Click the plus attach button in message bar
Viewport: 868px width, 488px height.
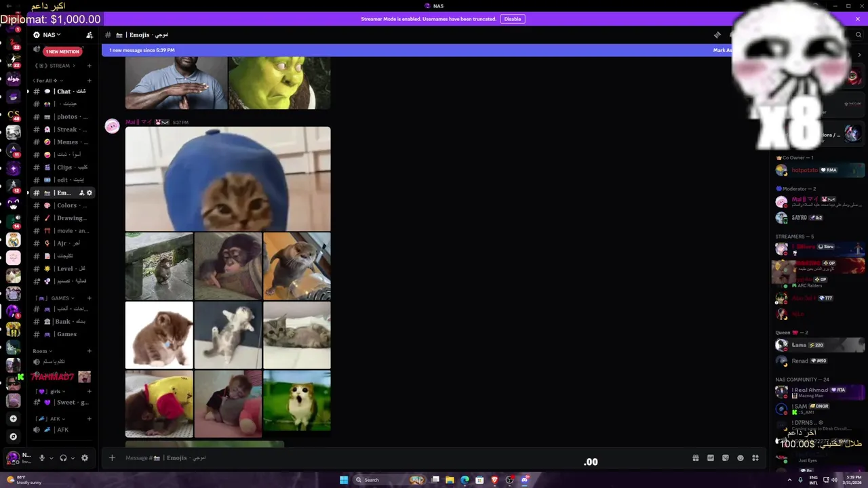click(112, 457)
